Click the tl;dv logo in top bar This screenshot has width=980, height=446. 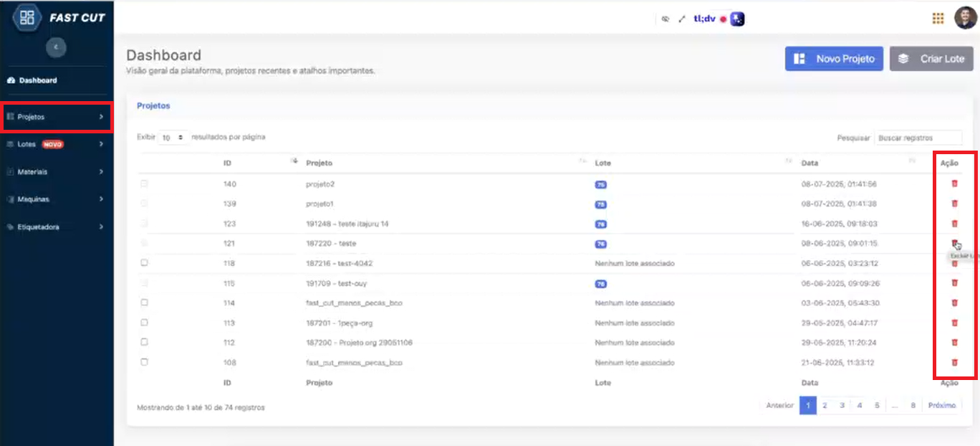[x=704, y=19]
